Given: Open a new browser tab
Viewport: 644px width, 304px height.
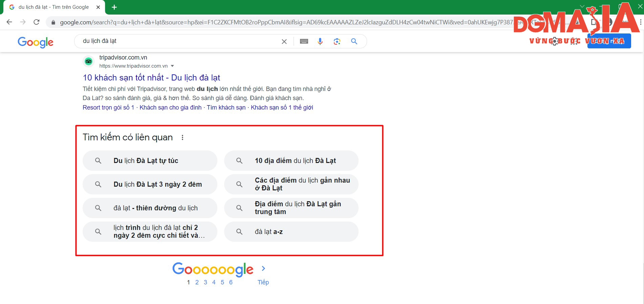Looking at the screenshot, I should coord(114,7).
